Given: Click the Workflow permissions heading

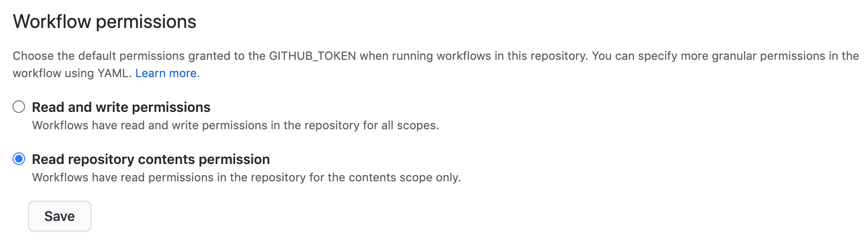Looking at the screenshot, I should (105, 22).
